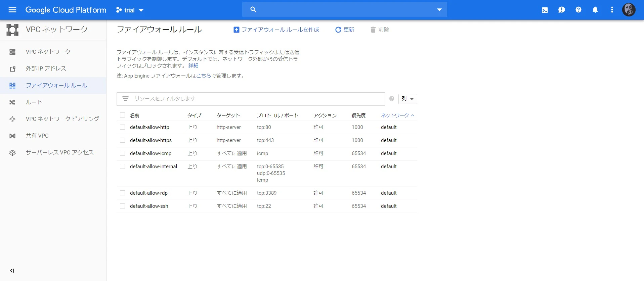Check the default-allow-internal row checkbox
This screenshot has width=644, height=281.
122,167
